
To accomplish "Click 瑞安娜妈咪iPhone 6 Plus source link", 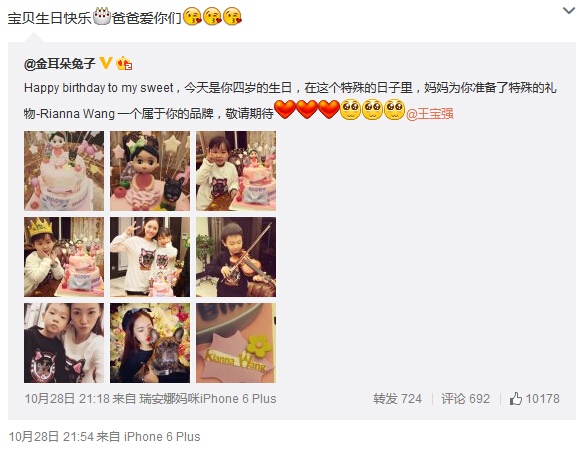I will pyautogui.click(x=208, y=399).
